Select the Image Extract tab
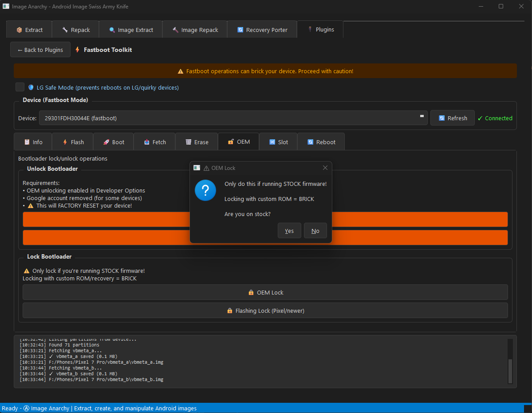Screen dimensions: 532x413 (x=131, y=30)
